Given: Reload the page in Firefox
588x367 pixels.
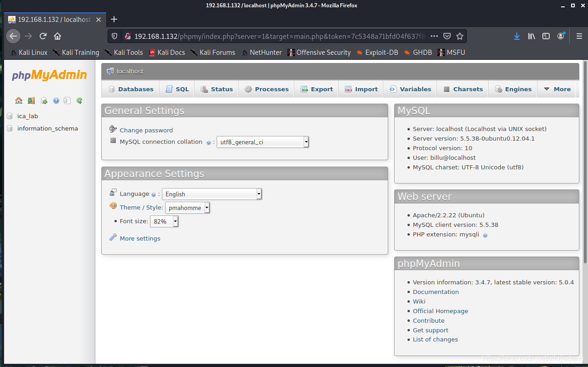Looking at the screenshot, I should click(x=43, y=36).
